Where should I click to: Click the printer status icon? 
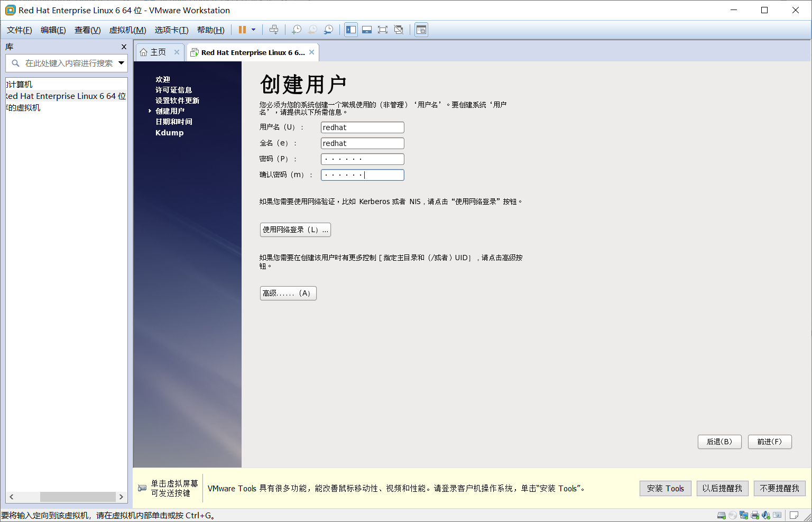coord(755,515)
